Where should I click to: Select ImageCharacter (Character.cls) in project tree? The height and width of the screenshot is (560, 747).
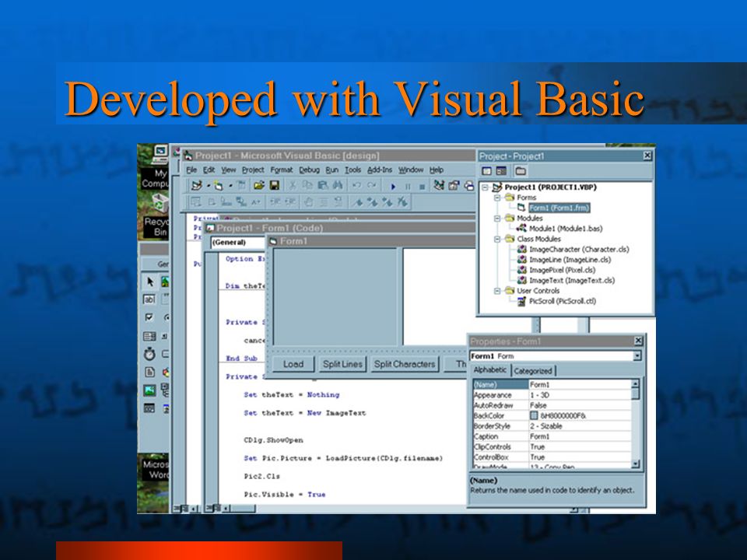[579, 249]
